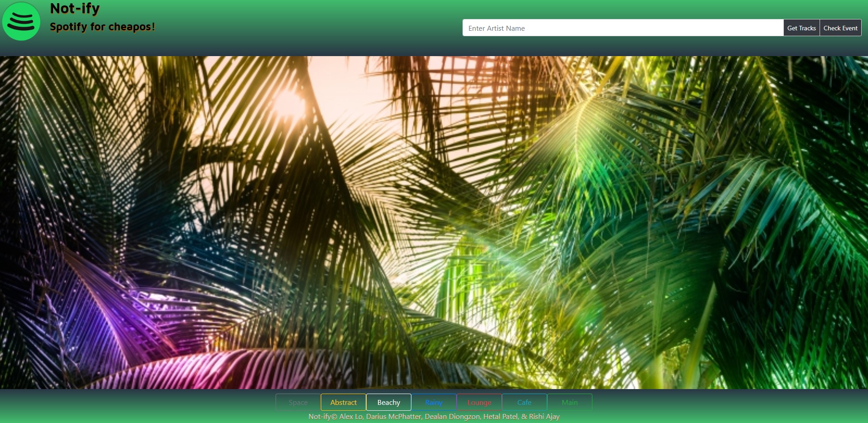Screen dimensions: 868x423
Task: Return to the Main theme
Action: pos(569,402)
